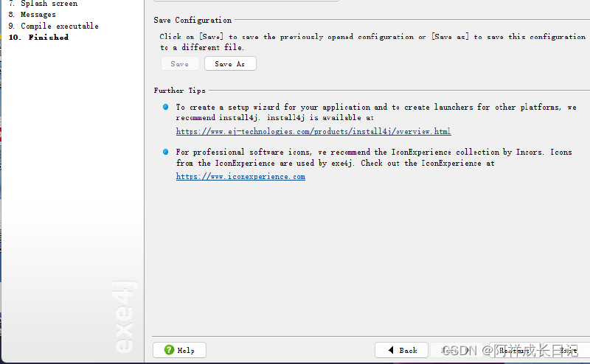
Task: Open the www.iconexperience.com link
Action: [x=240, y=176]
